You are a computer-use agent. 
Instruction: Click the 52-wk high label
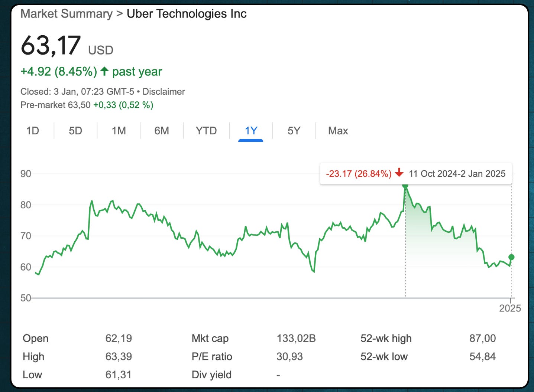[386, 338]
